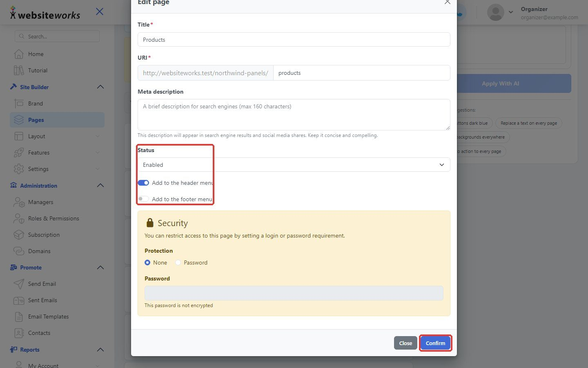588x368 pixels.
Task: Collapse the Site Builder section
Action: [100, 87]
